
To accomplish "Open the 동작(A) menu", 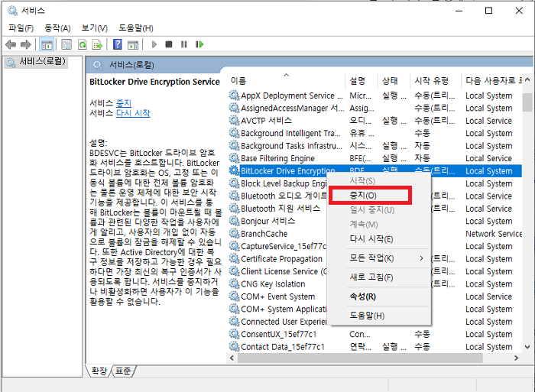I will pos(57,28).
